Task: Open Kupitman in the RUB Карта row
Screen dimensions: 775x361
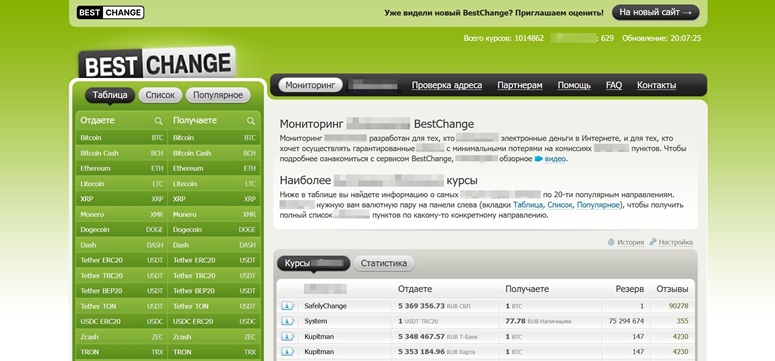Action: click(x=319, y=353)
